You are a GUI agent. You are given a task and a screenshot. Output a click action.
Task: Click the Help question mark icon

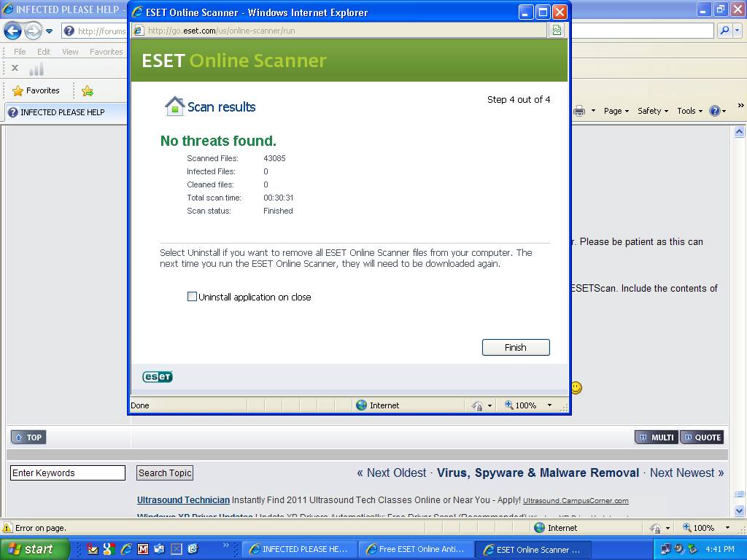pos(715,111)
